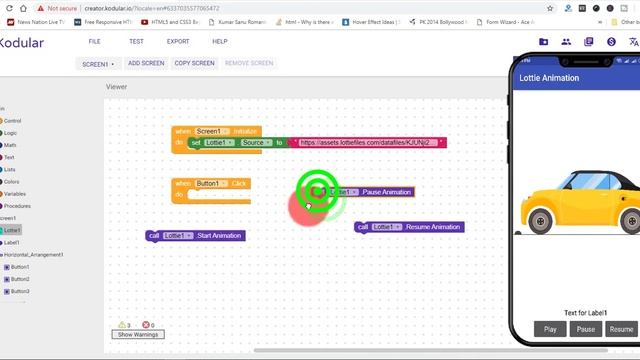This screenshot has width=640, height=360.
Task: Open the EXPORT menu
Action: click(178, 42)
